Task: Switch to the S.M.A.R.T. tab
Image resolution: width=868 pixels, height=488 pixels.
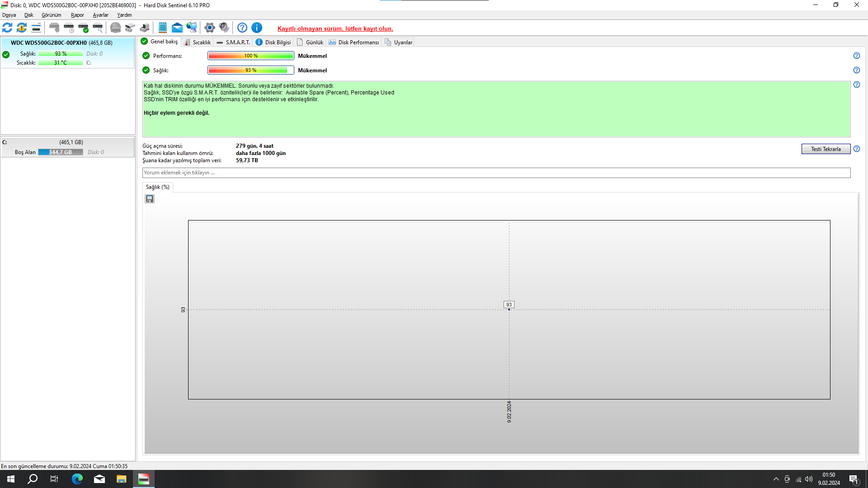Action: (233, 42)
